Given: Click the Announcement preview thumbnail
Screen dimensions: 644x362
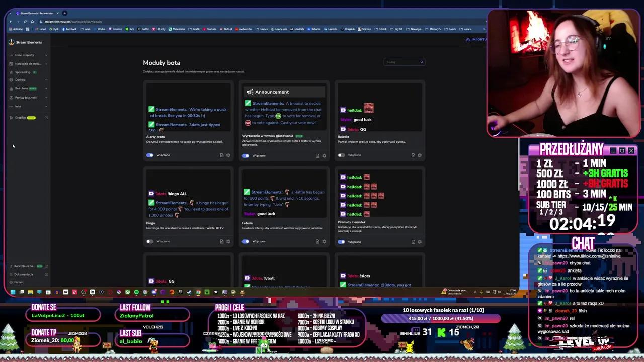Looking at the screenshot, I should (x=284, y=107).
